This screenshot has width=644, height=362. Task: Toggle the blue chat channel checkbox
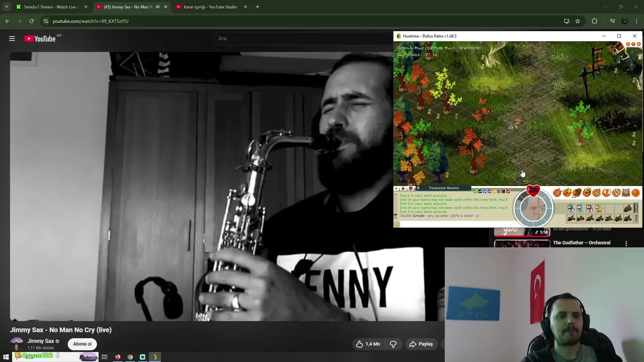click(485, 192)
